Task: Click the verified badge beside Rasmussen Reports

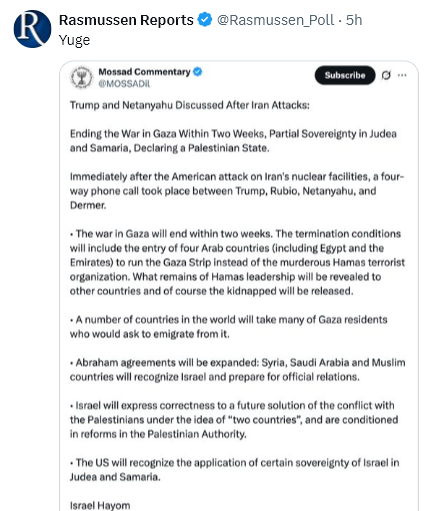Action: [x=205, y=20]
